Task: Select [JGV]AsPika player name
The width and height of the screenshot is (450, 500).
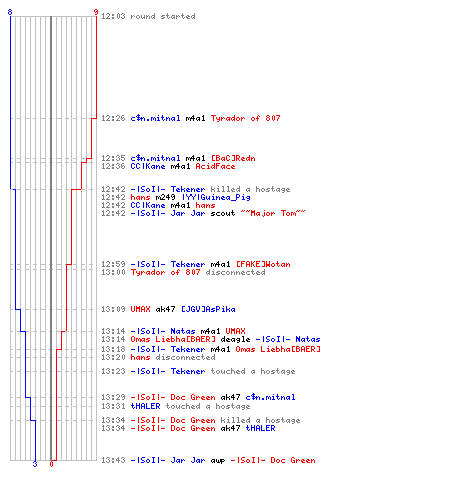Action: click(x=208, y=309)
